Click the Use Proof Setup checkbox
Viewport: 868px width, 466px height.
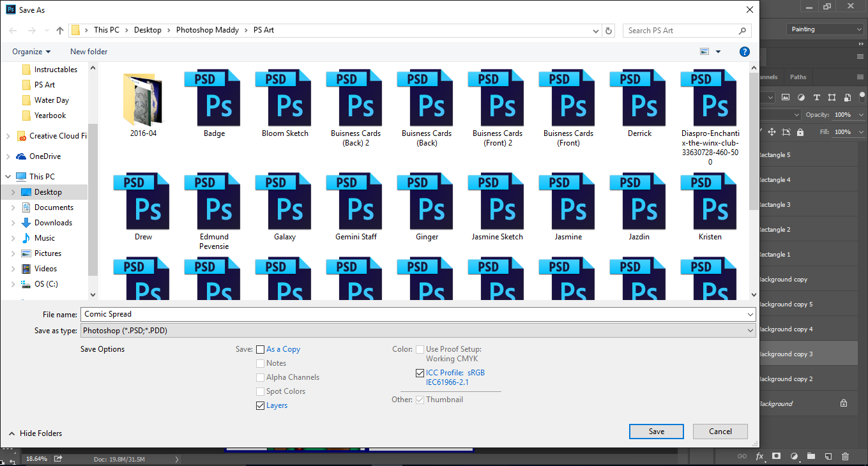coord(420,349)
